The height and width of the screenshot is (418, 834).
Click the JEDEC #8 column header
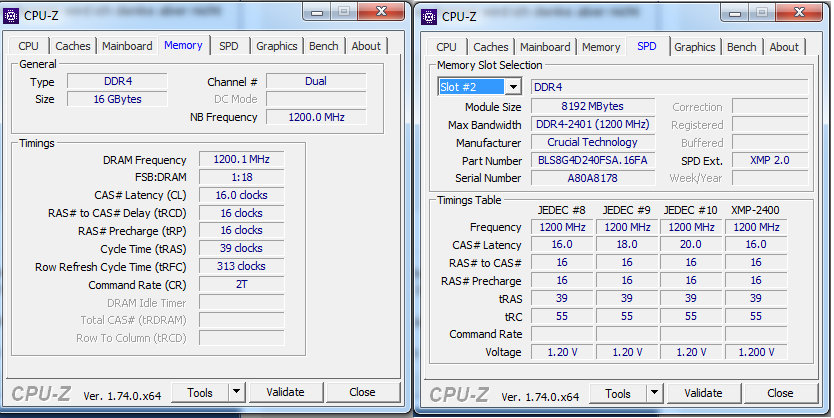[x=562, y=210]
